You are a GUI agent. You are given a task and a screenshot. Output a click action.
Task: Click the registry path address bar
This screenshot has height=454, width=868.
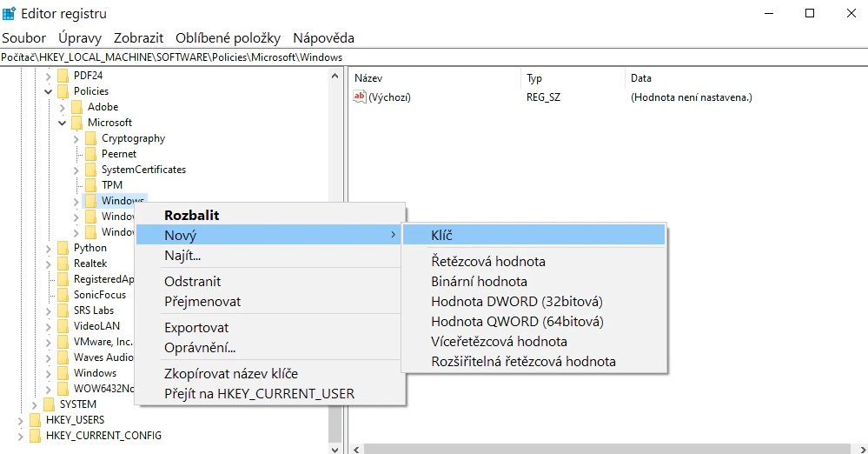[434, 57]
